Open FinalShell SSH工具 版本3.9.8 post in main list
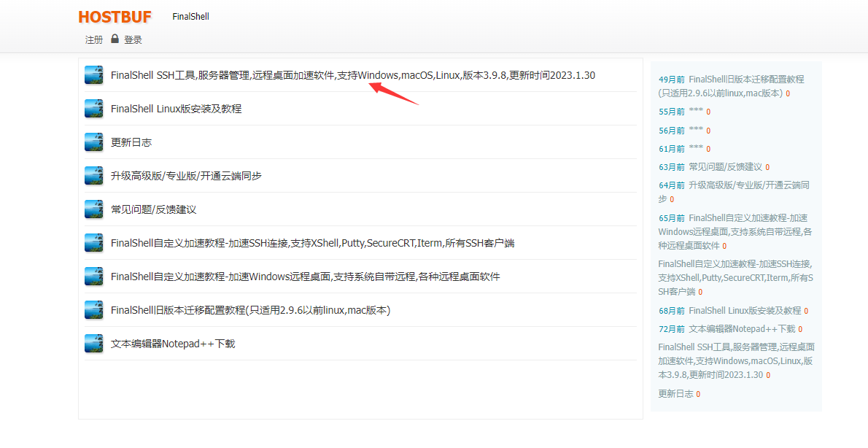This screenshot has height=448, width=868. tap(353, 75)
